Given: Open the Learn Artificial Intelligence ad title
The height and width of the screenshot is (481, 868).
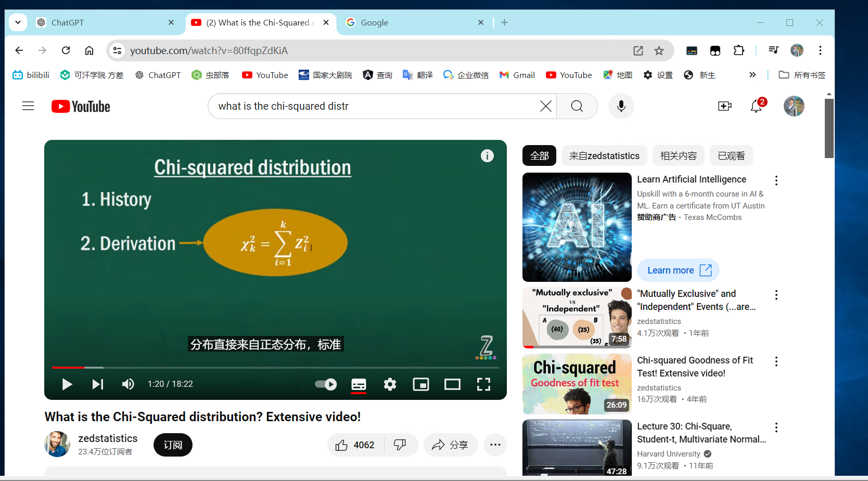Looking at the screenshot, I should [692, 179].
